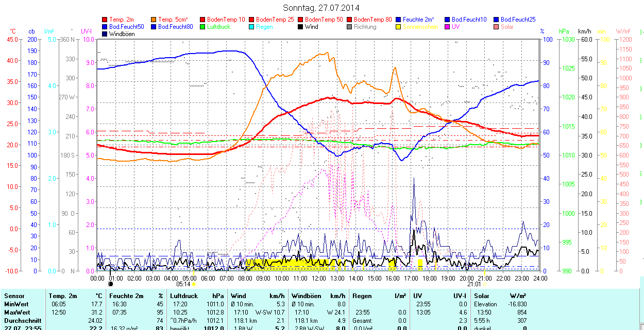The height and width of the screenshot is (330, 644).
Task: Click the °C axis unit label
Action: (13, 31)
